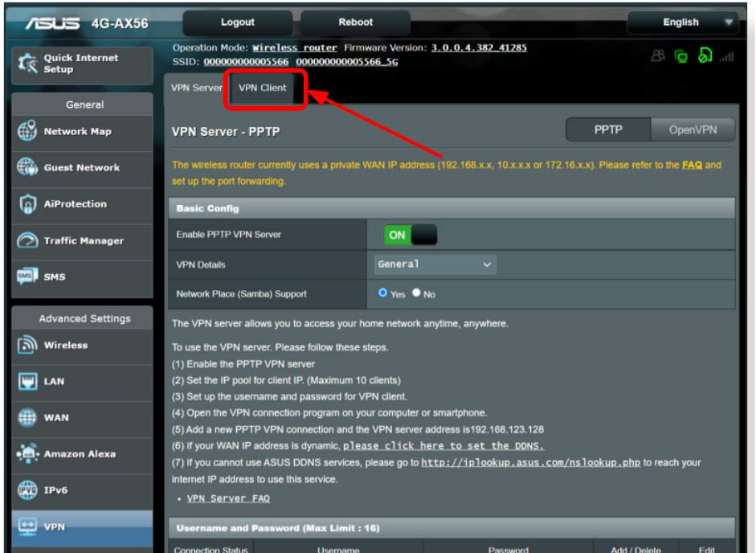Click the LAN ethernet port icon
Viewport: 756px width, 553px height.
27,381
